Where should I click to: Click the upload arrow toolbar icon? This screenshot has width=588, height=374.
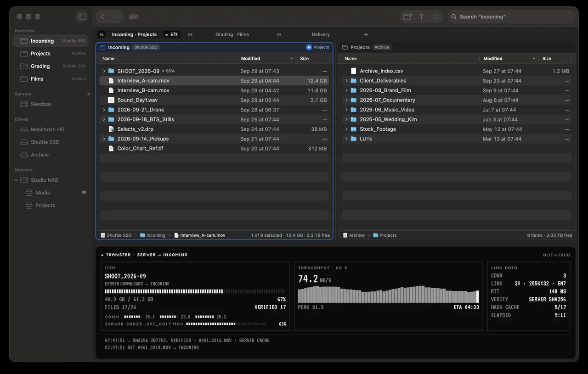[421, 17]
